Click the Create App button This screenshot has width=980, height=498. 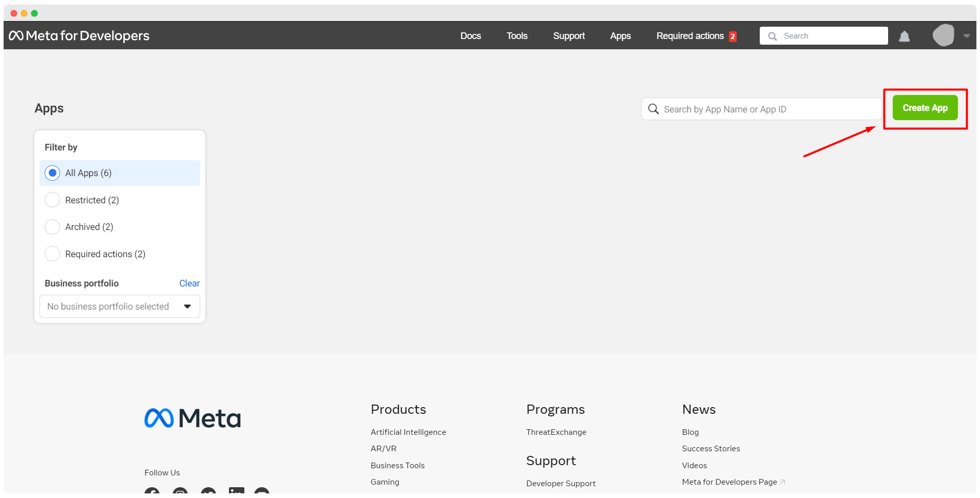pyautogui.click(x=925, y=108)
